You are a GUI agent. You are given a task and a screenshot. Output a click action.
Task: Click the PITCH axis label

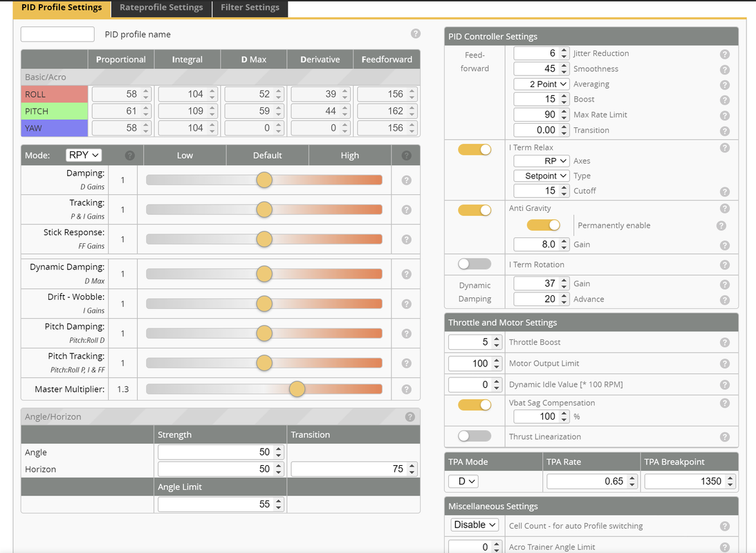(55, 111)
